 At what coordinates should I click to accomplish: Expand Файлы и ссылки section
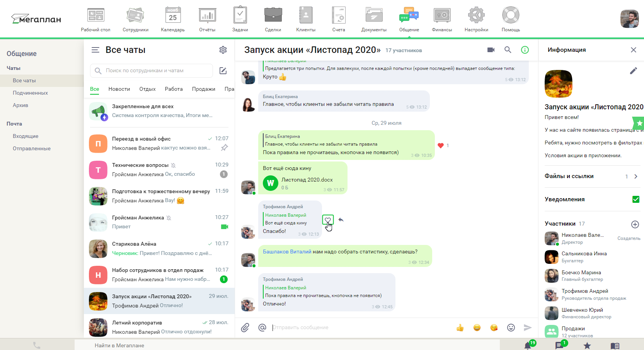pos(592,176)
